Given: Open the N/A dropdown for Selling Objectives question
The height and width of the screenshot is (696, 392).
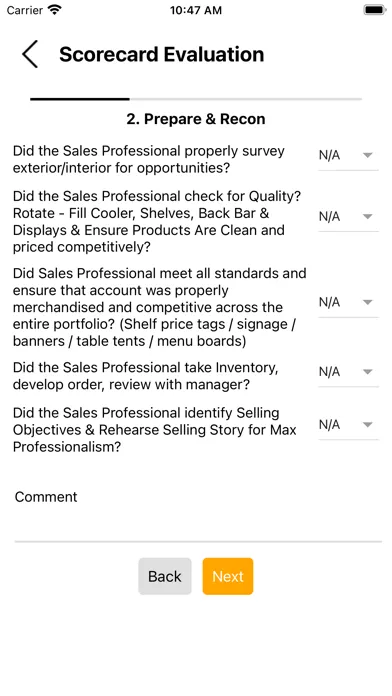Looking at the screenshot, I should tap(348, 425).
